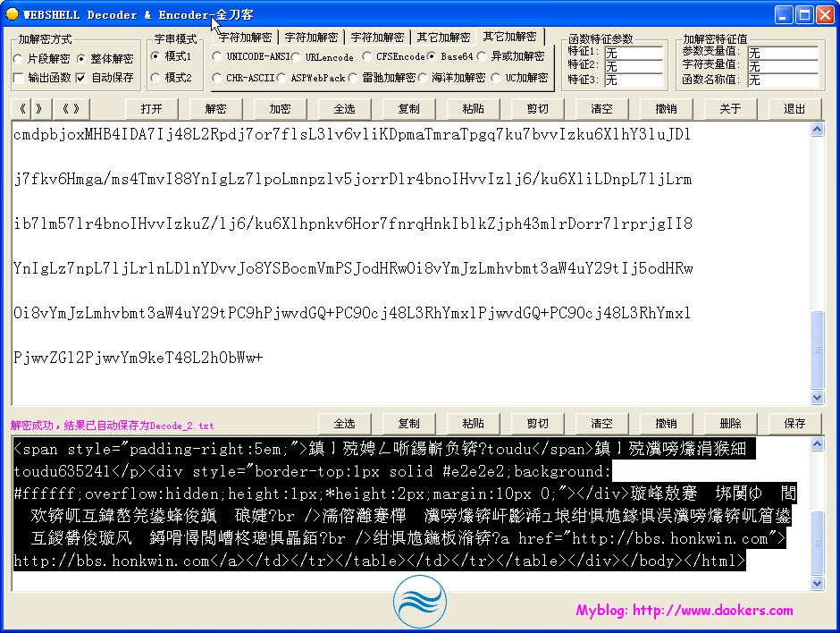
Task: Select the 整体解密 radio option
Action: 105,58
